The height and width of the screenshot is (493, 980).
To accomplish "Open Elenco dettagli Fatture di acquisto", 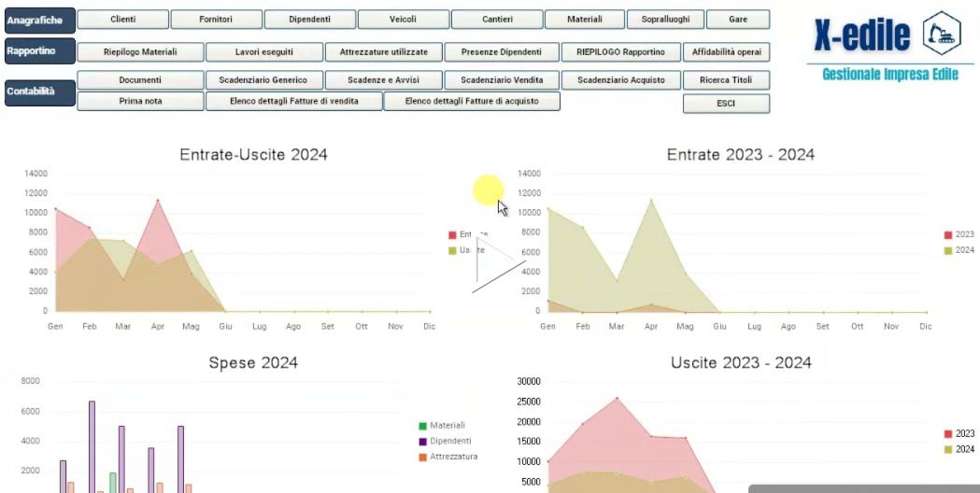I will tap(472, 101).
